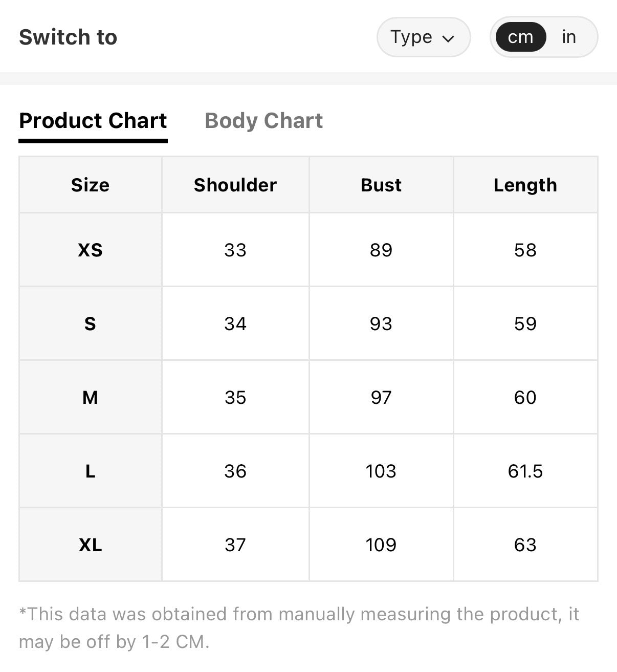Viewport: 617px width, 672px height.
Task: Switch units to in
Action: coord(569,37)
